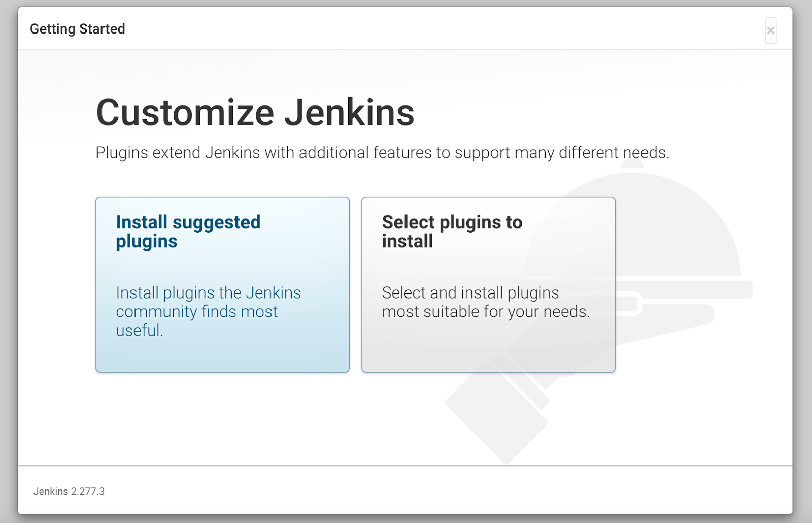Click the Install suggested plugins card
812x523 pixels.
pyautogui.click(x=222, y=284)
